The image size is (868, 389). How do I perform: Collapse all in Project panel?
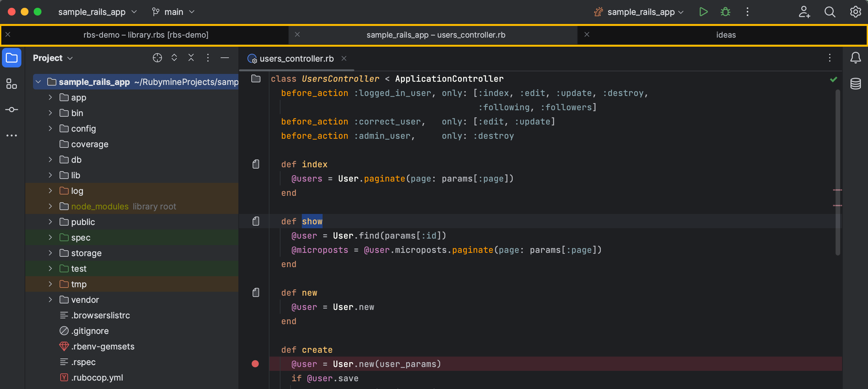coord(191,58)
